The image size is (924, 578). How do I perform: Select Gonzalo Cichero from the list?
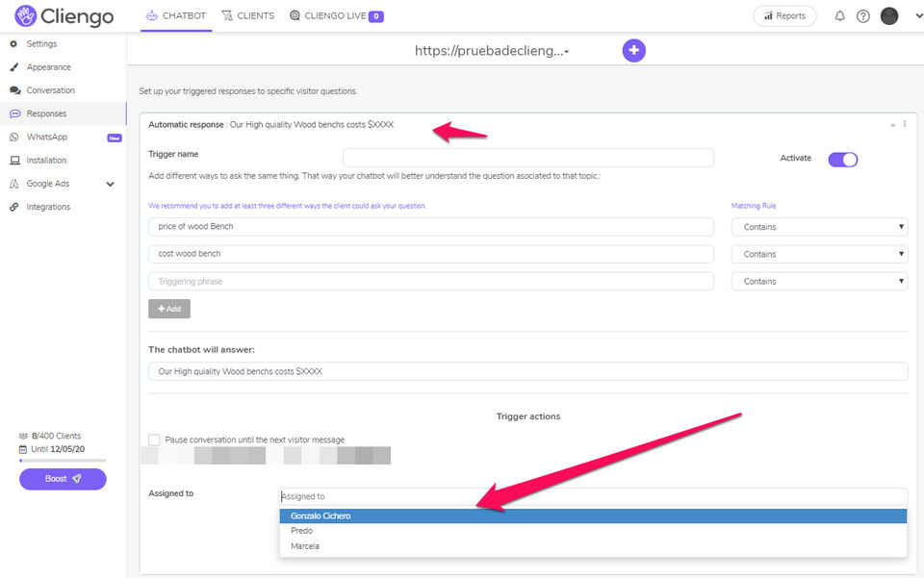(593, 515)
